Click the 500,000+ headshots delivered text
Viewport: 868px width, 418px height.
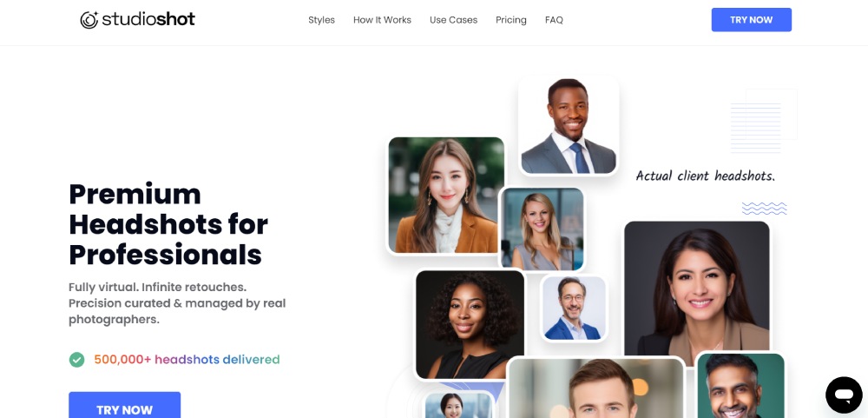click(x=187, y=360)
